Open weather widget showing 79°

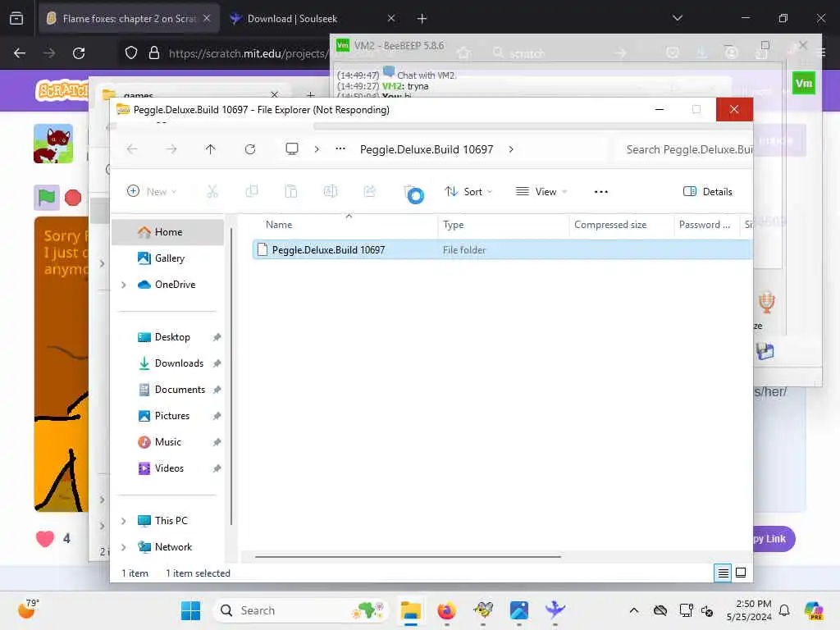pos(28,609)
